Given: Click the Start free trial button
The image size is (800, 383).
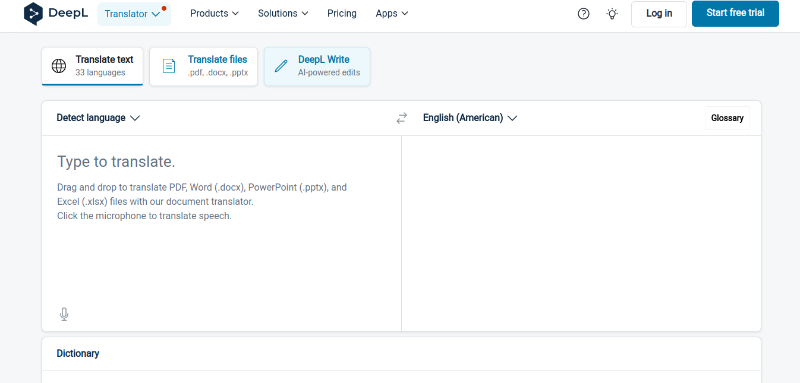Looking at the screenshot, I should click(735, 13).
